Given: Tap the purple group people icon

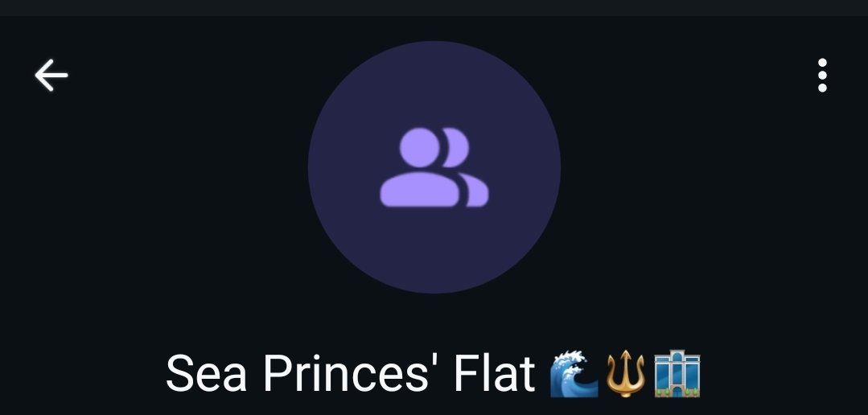Looking at the screenshot, I should point(434,167).
